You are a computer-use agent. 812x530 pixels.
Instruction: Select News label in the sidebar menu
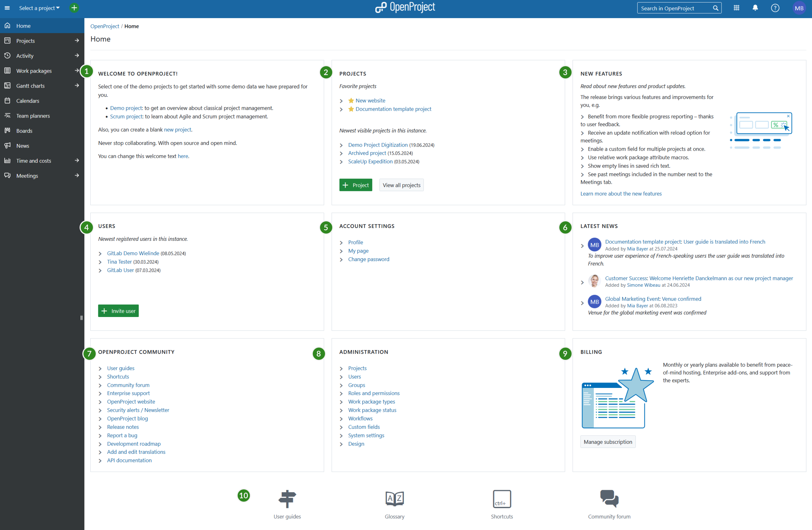click(23, 145)
